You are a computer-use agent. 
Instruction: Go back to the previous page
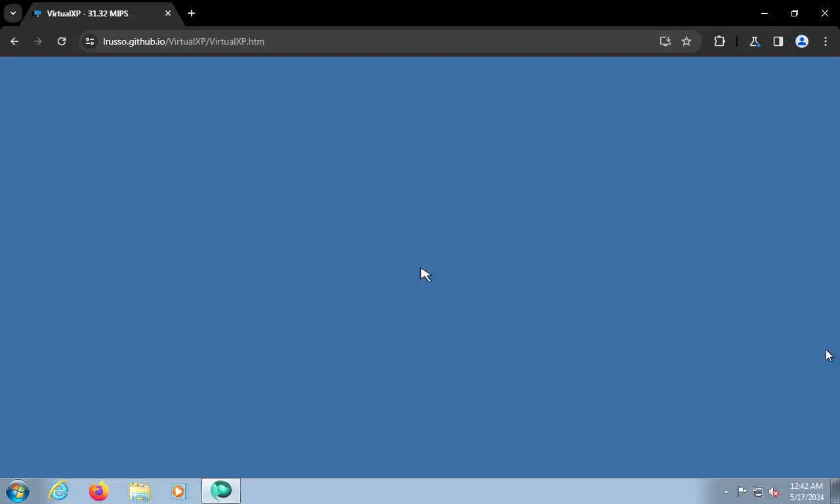(14, 41)
